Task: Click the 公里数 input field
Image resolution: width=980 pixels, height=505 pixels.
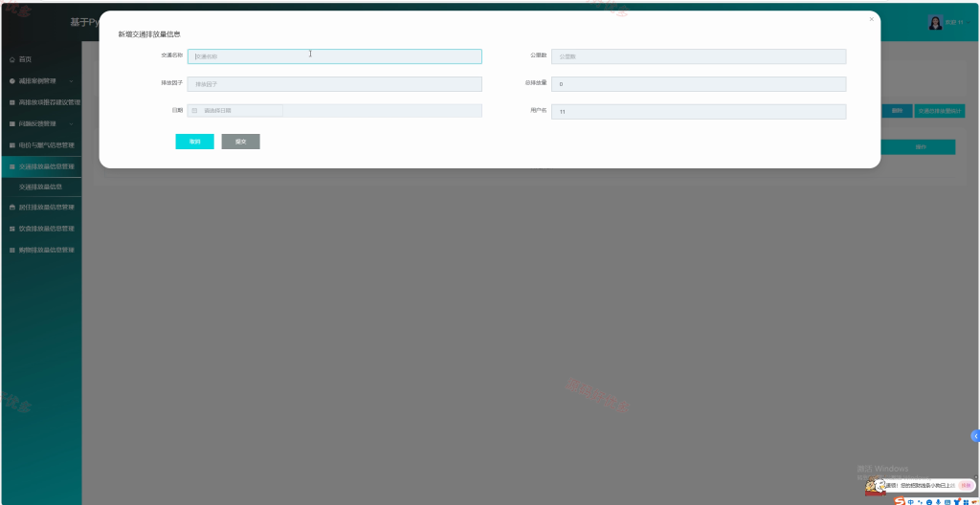Action: point(699,56)
